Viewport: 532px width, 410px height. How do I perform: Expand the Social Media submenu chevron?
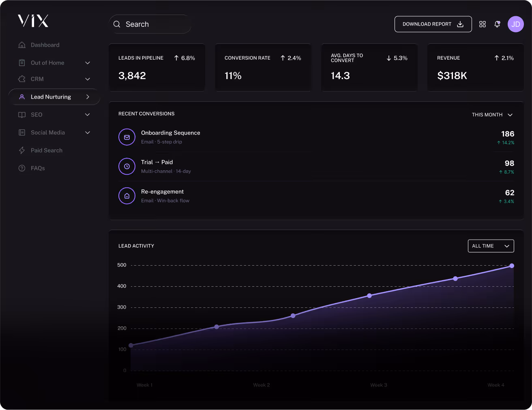point(88,133)
